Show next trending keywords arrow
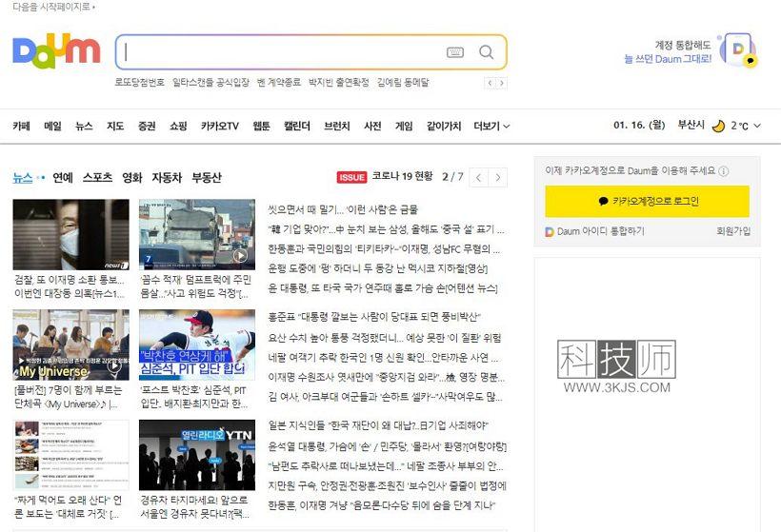The height and width of the screenshot is (532, 781). click(x=502, y=83)
